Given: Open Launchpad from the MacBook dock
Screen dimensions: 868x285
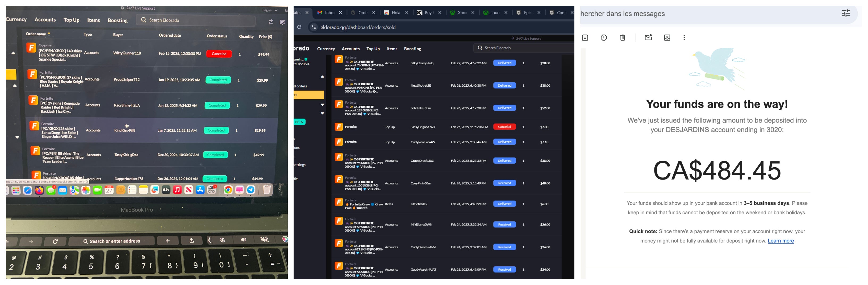Looking at the screenshot, I should tap(16, 190).
